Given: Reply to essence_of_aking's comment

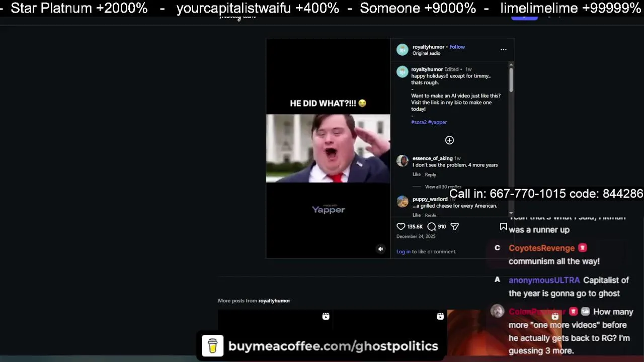Looking at the screenshot, I should tap(430, 174).
